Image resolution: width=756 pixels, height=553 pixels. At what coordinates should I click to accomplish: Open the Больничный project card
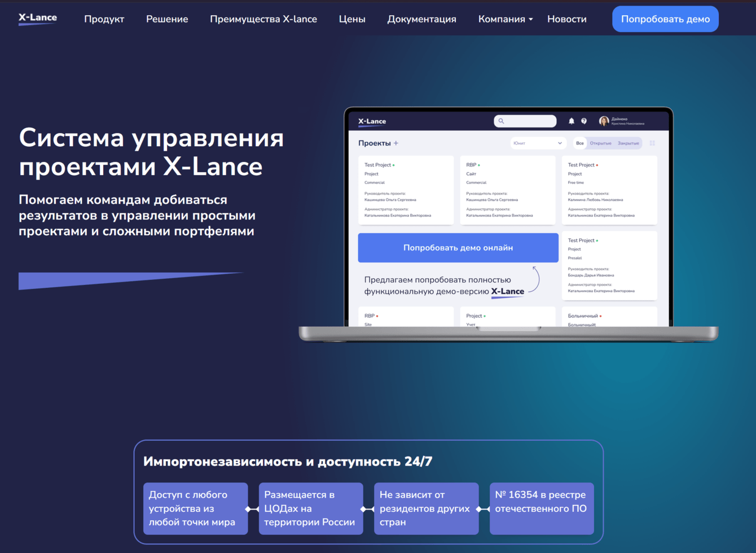coord(610,317)
